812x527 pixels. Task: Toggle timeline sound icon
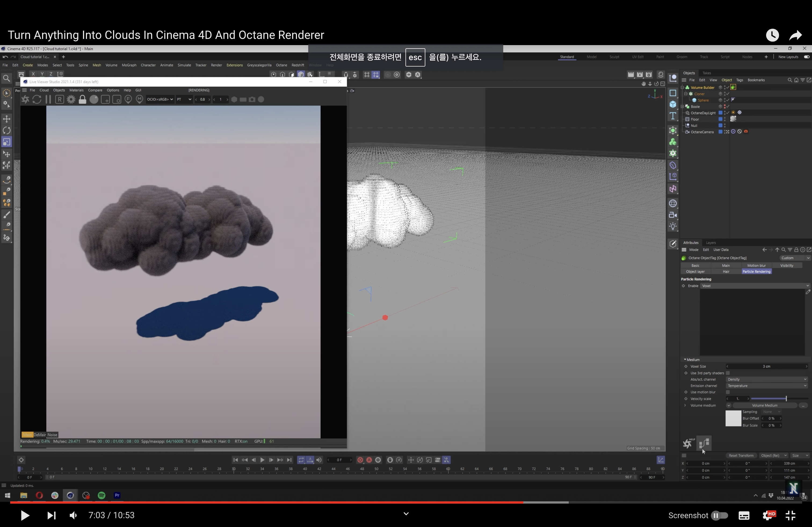click(x=319, y=460)
